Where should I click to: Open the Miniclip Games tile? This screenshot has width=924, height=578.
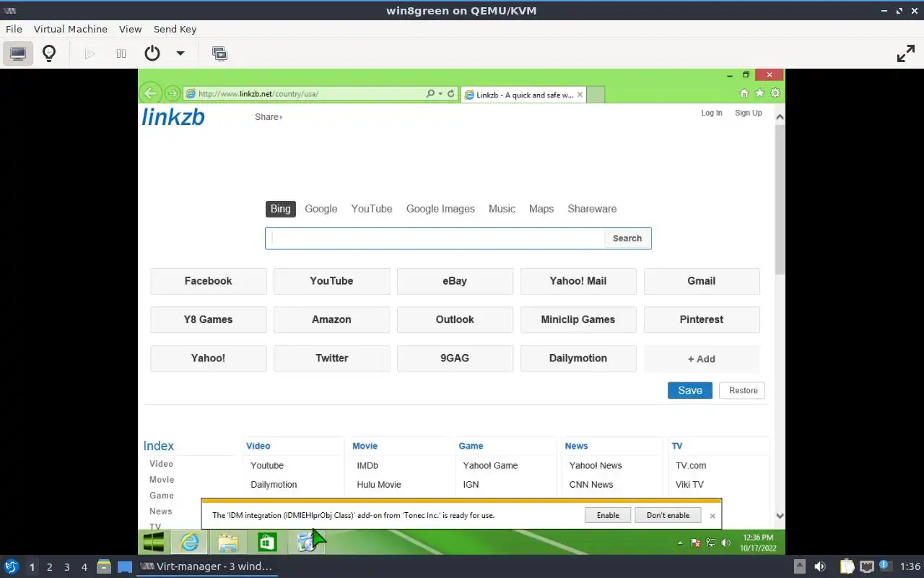578,319
